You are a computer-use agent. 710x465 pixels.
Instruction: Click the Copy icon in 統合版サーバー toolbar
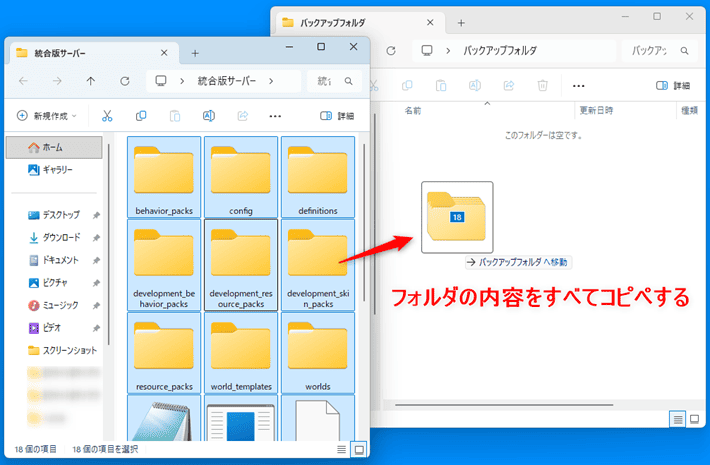(x=141, y=116)
